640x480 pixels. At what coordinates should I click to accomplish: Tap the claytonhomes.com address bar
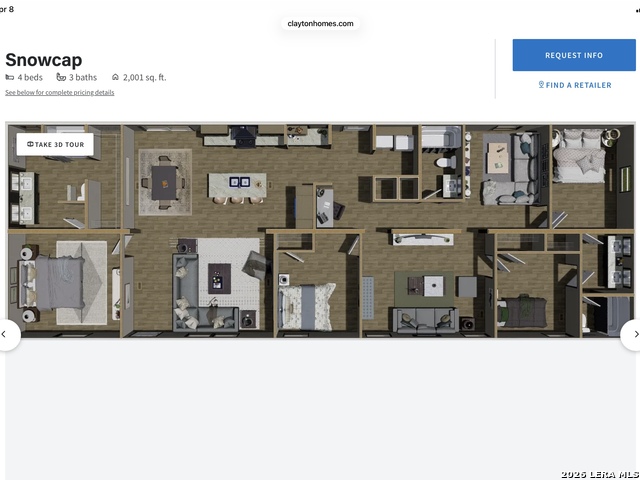coord(320,23)
